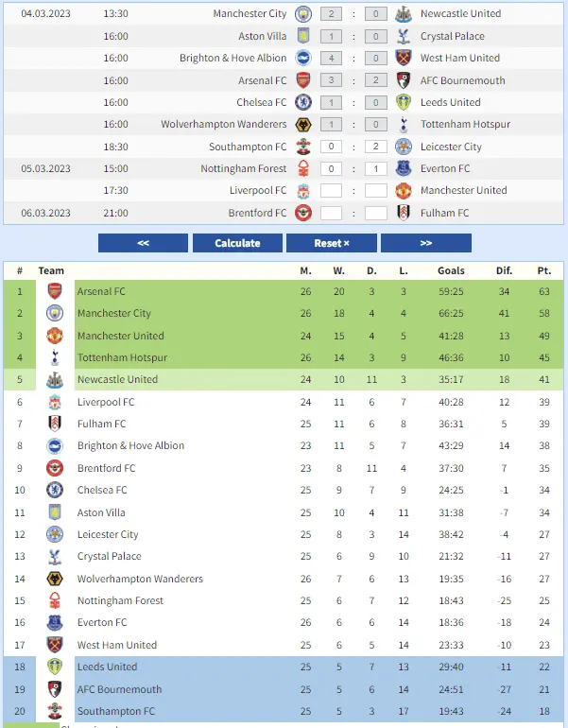Click the Wolverhampton Wanderers crest in league table
Image resolution: width=568 pixels, height=728 pixels.
[x=55, y=579]
